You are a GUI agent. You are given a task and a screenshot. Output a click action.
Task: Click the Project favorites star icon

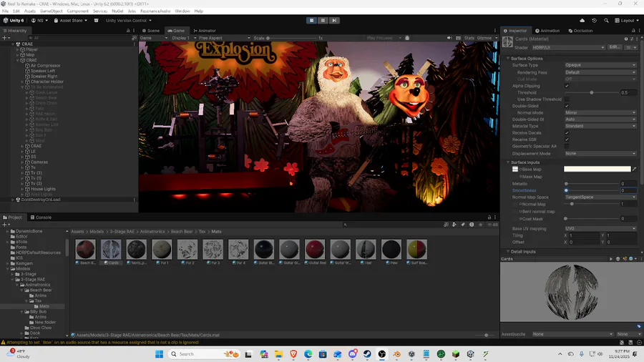coord(480,225)
